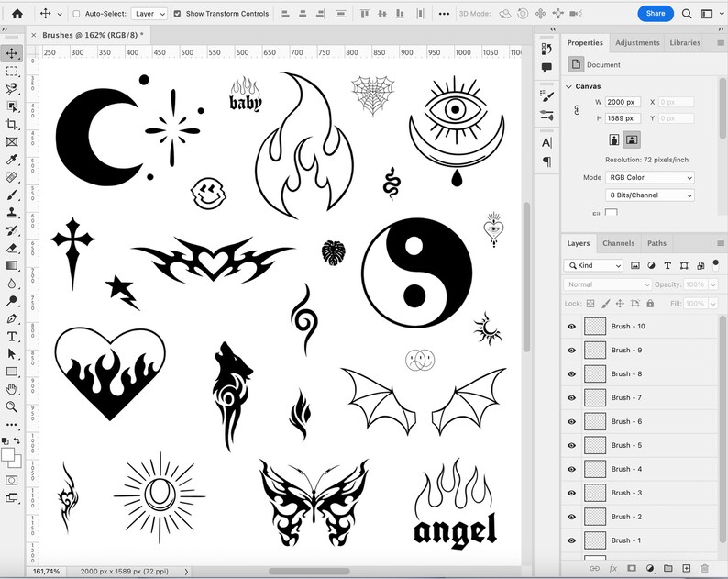Viewport: 728px width, 579px height.
Task: Toggle the Auto-Select checkbox
Action: (x=76, y=14)
